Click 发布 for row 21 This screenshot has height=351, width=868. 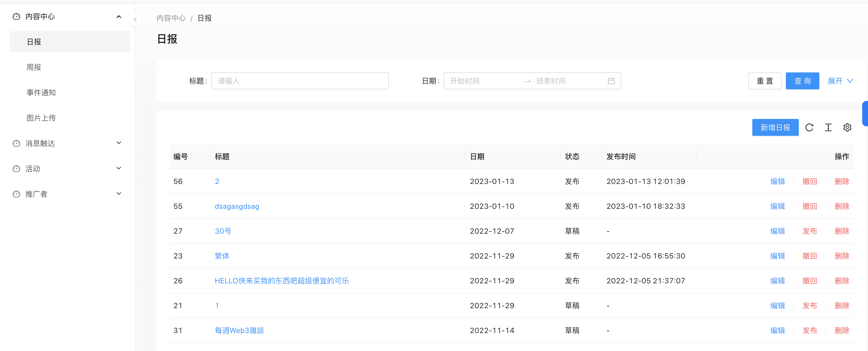point(809,306)
